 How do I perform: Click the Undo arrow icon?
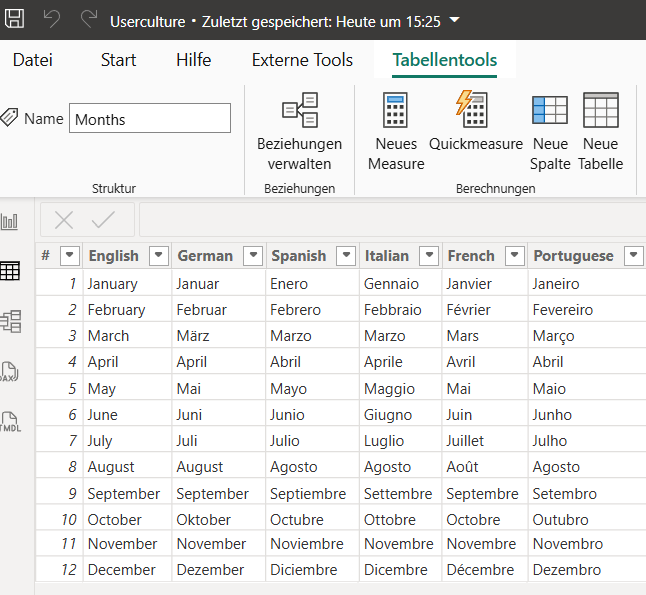[x=52, y=19]
